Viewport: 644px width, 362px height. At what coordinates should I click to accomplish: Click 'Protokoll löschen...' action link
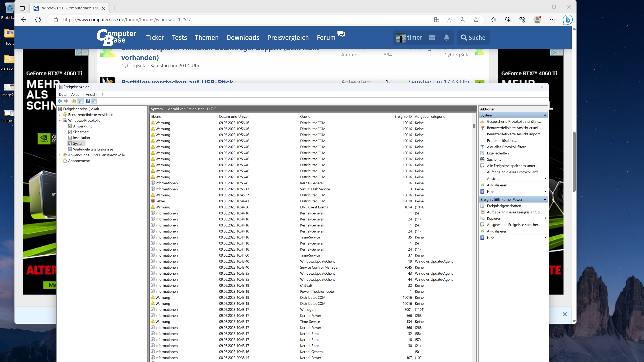tap(501, 140)
